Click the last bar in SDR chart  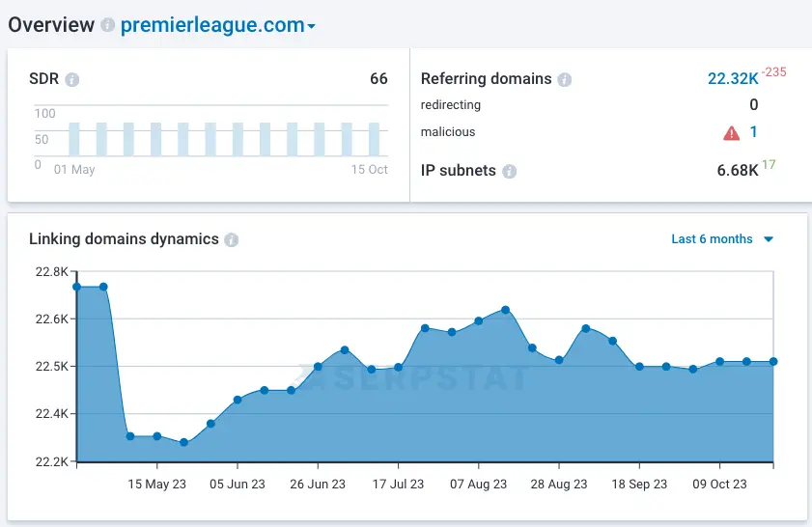374,139
